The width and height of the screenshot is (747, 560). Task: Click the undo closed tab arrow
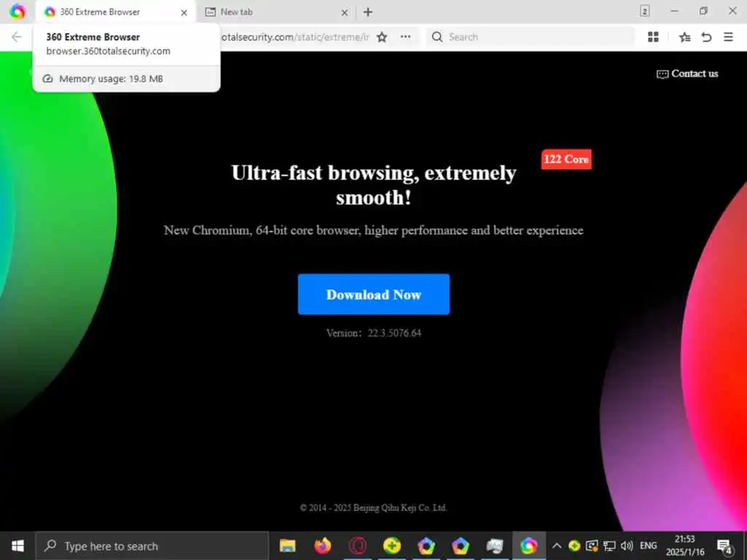tap(706, 37)
